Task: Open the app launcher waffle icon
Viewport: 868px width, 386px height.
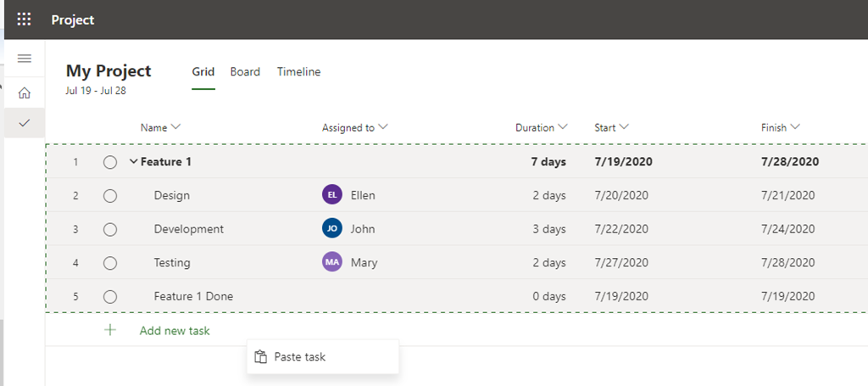Action: (x=24, y=20)
